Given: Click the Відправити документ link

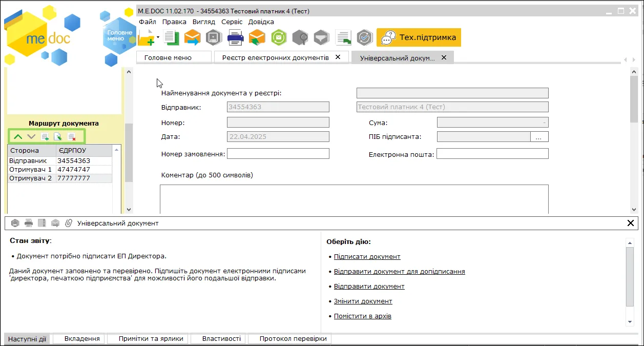Looking at the screenshot, I should tap(369, 286).
